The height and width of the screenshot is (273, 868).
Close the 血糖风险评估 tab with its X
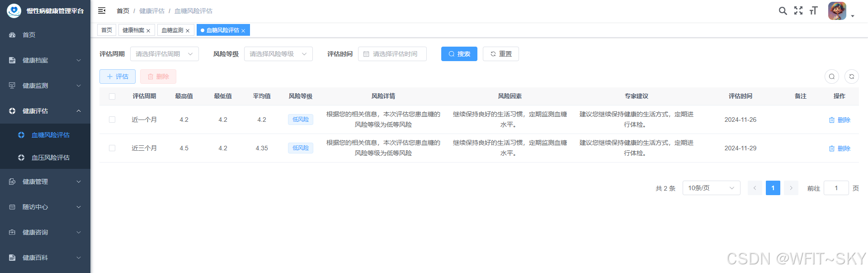point(243,31)
